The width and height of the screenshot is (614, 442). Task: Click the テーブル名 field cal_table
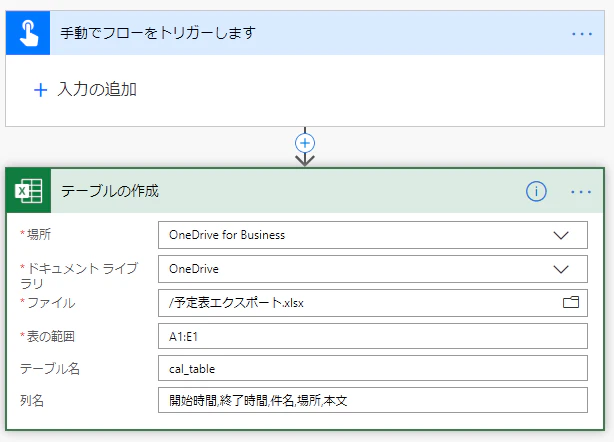click(x=373, y=368)
